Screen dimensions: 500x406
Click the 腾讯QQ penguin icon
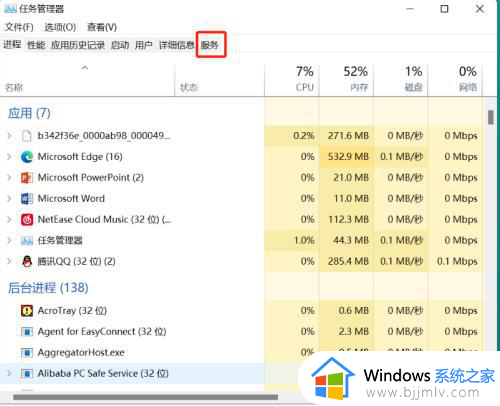coord(27,261)
